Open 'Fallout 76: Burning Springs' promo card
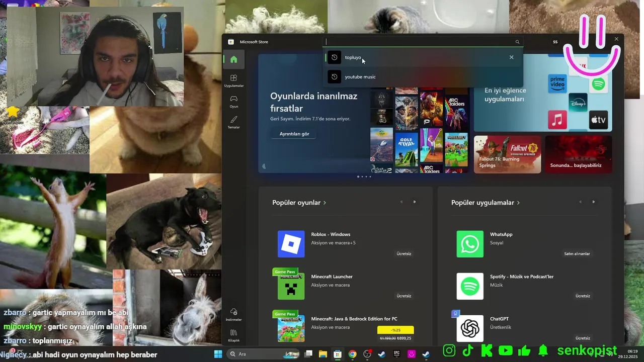644x362 pixels. pyautogui.click(x=507, y=154)
